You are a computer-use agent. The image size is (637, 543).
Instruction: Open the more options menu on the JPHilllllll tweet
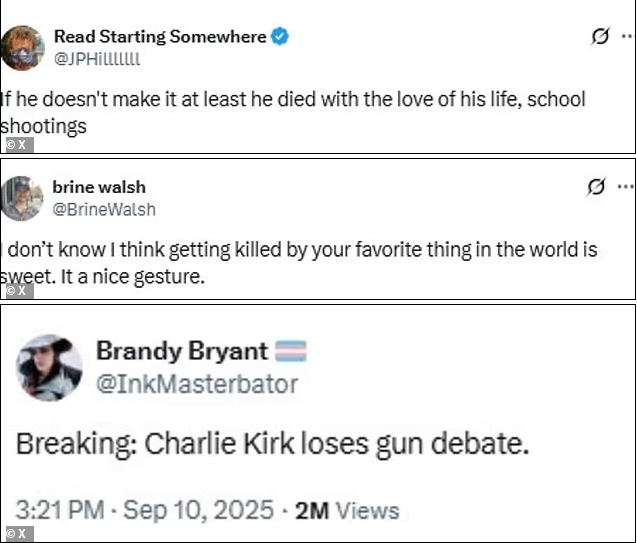[x=625, y=37]
